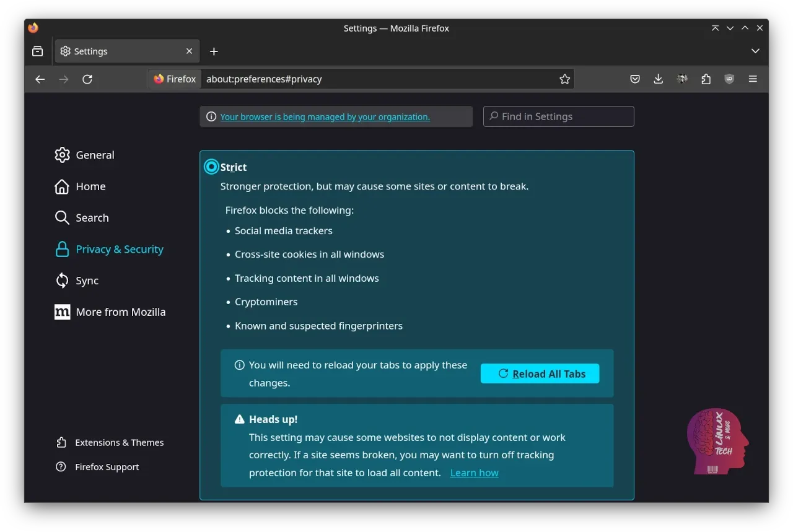Open the Learn how link

pos(475,473)
